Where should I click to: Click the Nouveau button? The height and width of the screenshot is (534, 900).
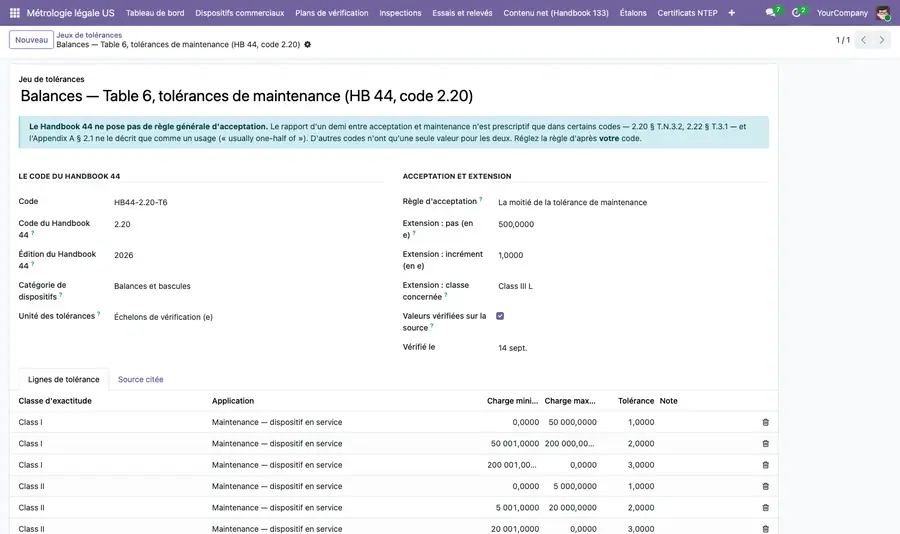[x=31, y=40]
